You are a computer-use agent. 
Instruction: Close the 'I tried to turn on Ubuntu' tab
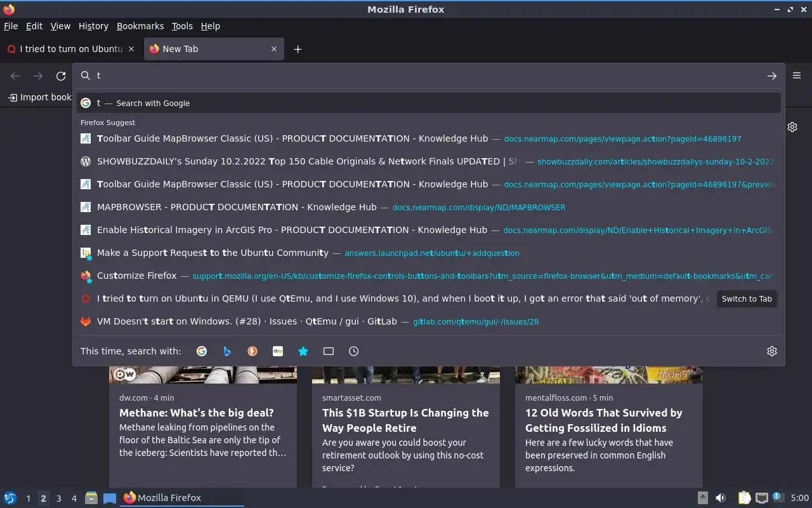(x=131, y=49)
